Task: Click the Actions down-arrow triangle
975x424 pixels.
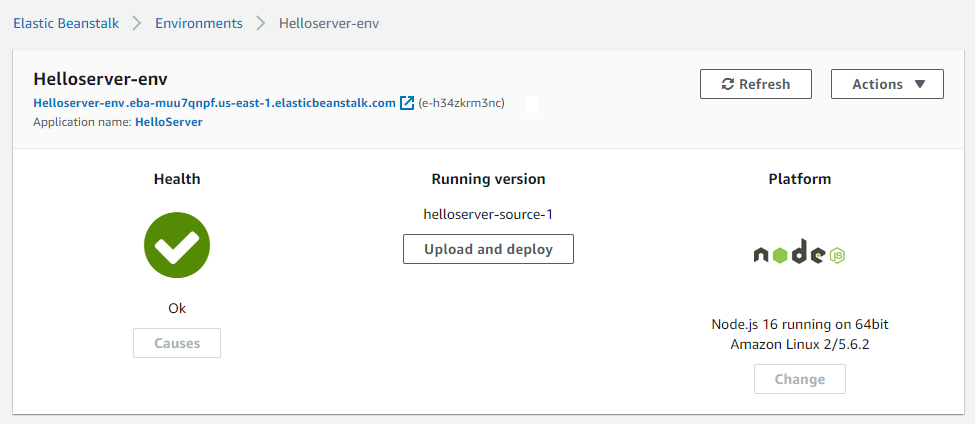Action: tap(920, 85)
